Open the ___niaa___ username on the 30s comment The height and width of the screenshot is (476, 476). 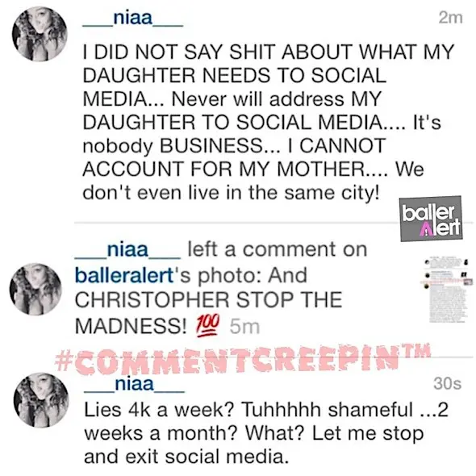pos(134,384)
